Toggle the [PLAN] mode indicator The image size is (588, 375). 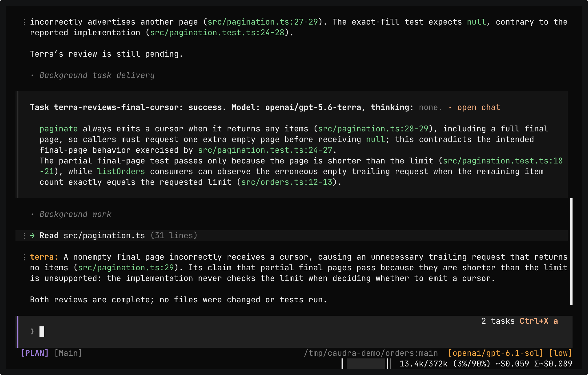click(x=35, y=353)
